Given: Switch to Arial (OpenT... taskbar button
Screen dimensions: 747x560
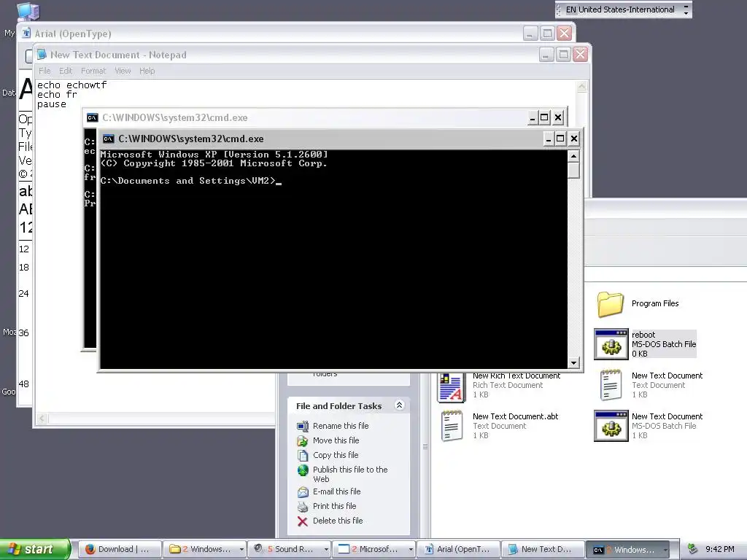Looking at the screenshot, I should point(458,549).
